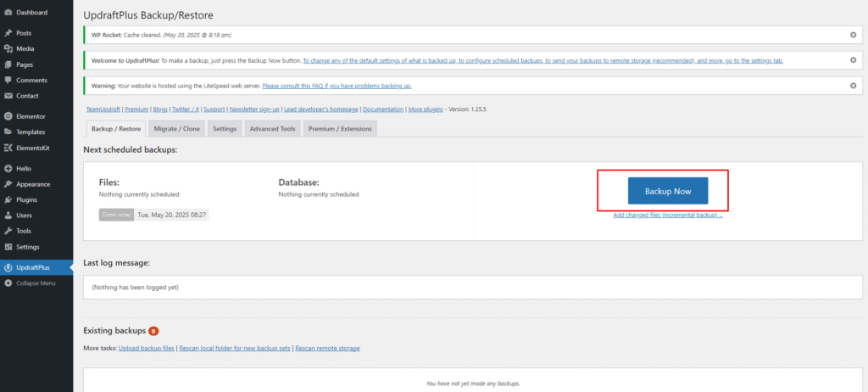
Task: Select the Pages icon in sidebar
Action: pos(8,64)
